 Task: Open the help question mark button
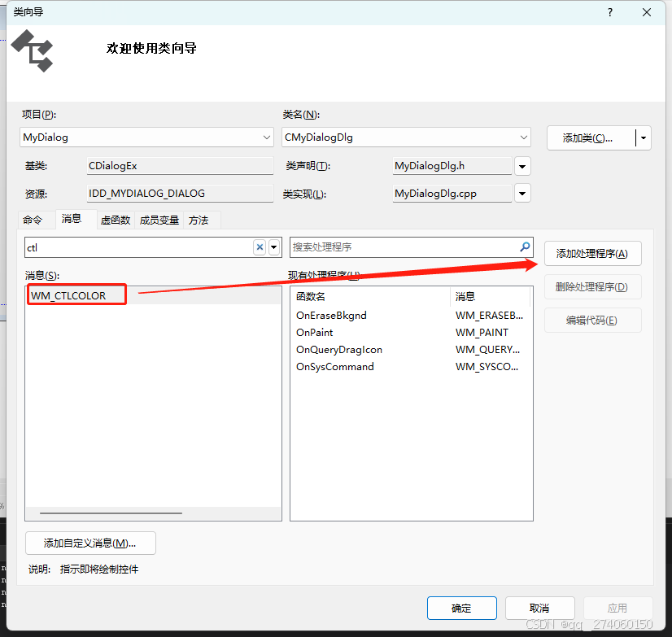610,12
